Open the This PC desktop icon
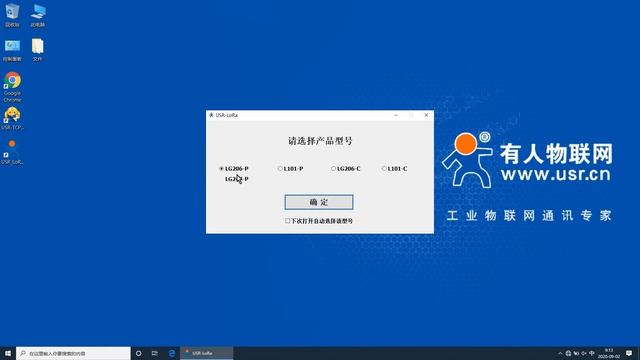Image resolution: width=640 pixels, height=360 pixels. click(x=38, y=15)
